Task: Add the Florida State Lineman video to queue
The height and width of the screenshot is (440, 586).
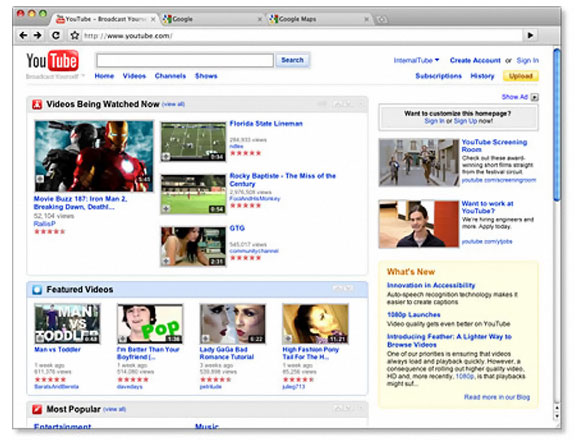Action: pos(166,157)
